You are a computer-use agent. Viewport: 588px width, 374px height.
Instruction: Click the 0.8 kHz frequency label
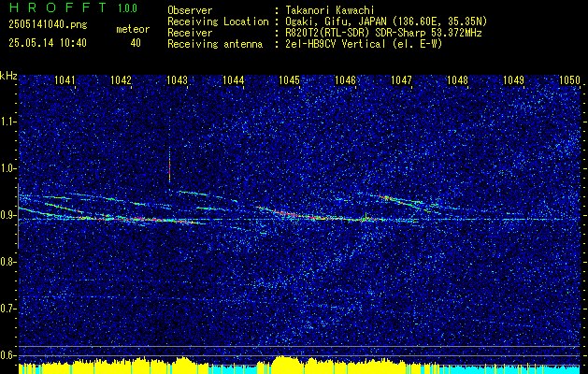pyautogui.click(x=7, y=262)
